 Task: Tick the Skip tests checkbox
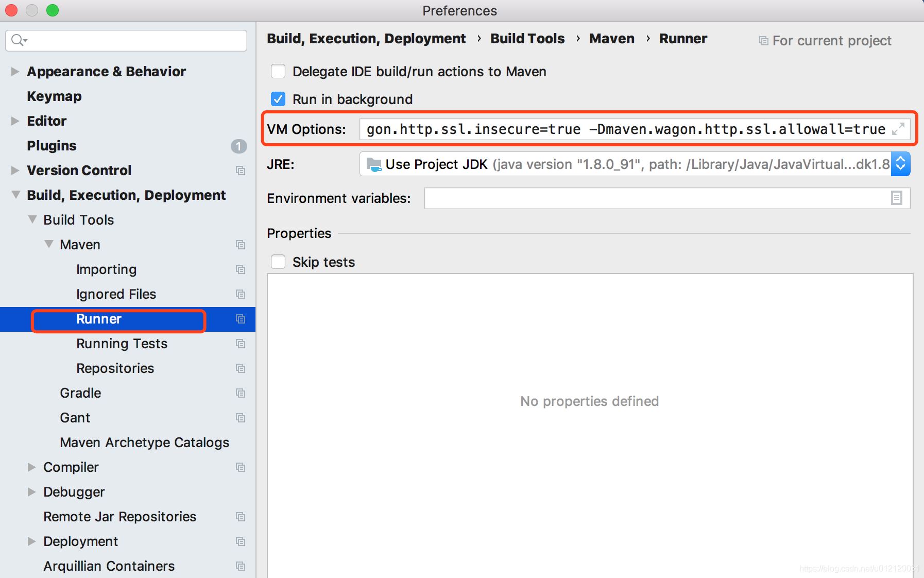click(x=278, y=262)
